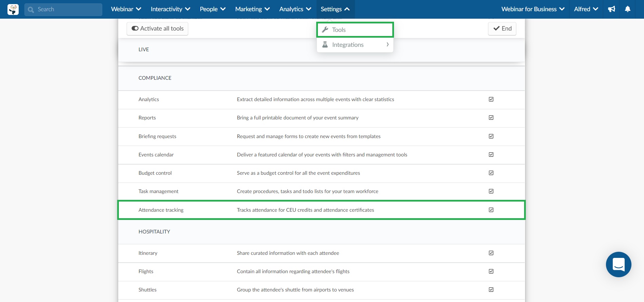The height and width of the screenshot is (302, 644).
Task: Expand the Integrations submenu arrow
Action: pos(388,44)
